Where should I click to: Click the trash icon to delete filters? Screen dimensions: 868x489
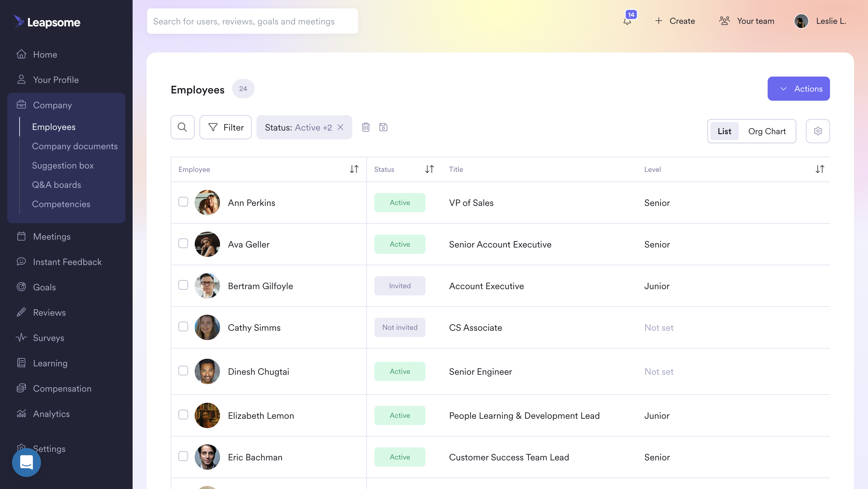(366, 128)
